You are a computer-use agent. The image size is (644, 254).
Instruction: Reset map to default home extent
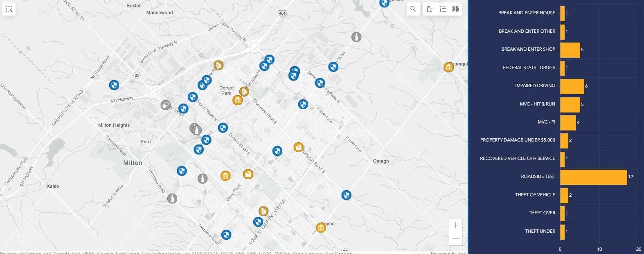pos(430,9)
